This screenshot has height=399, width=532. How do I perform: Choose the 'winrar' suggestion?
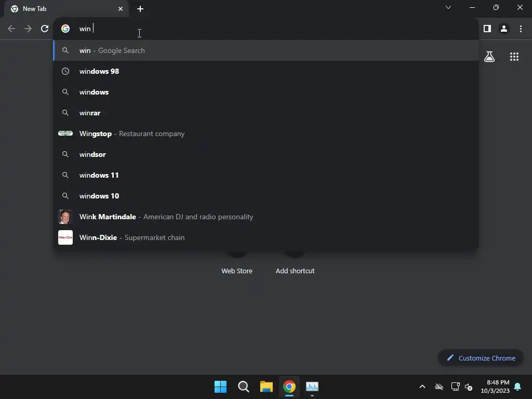click(266, 113)
